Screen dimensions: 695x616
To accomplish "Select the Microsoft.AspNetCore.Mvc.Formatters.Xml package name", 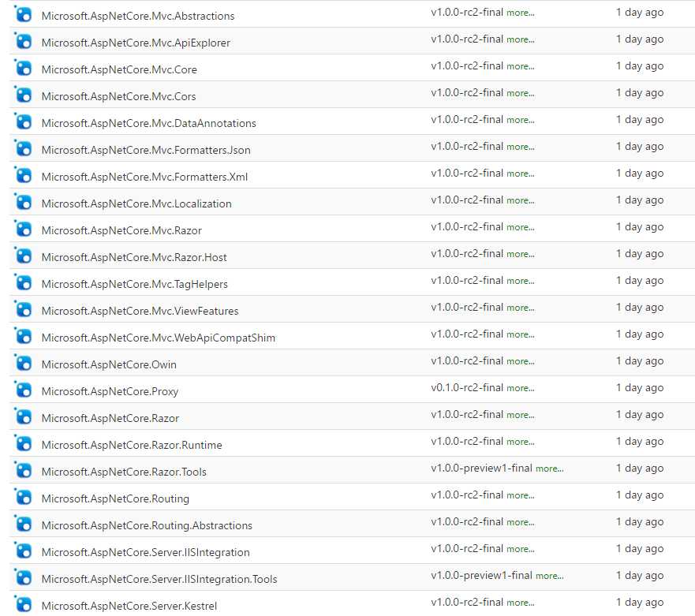I will pyautogui.click(x=144, y=177).
